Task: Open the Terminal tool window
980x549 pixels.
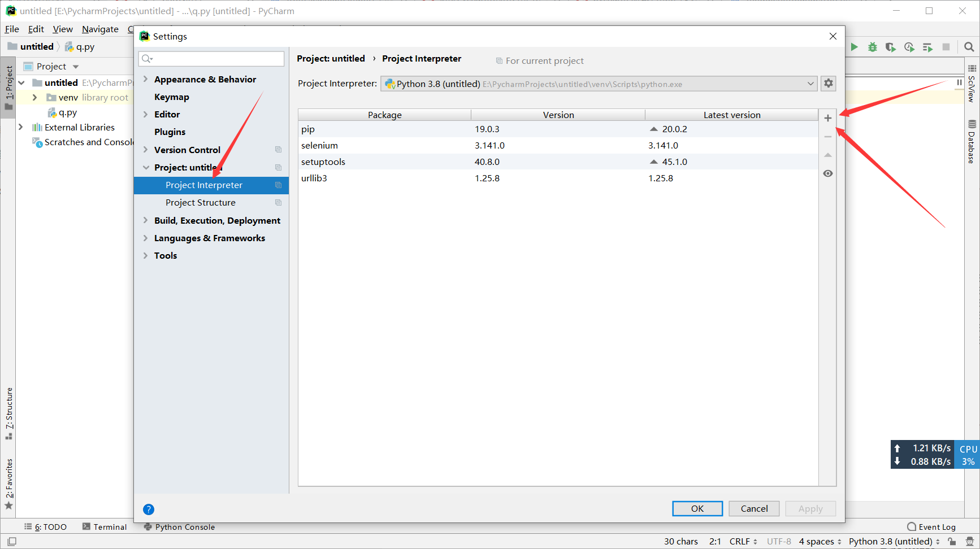Action: [x=105, y=527]
